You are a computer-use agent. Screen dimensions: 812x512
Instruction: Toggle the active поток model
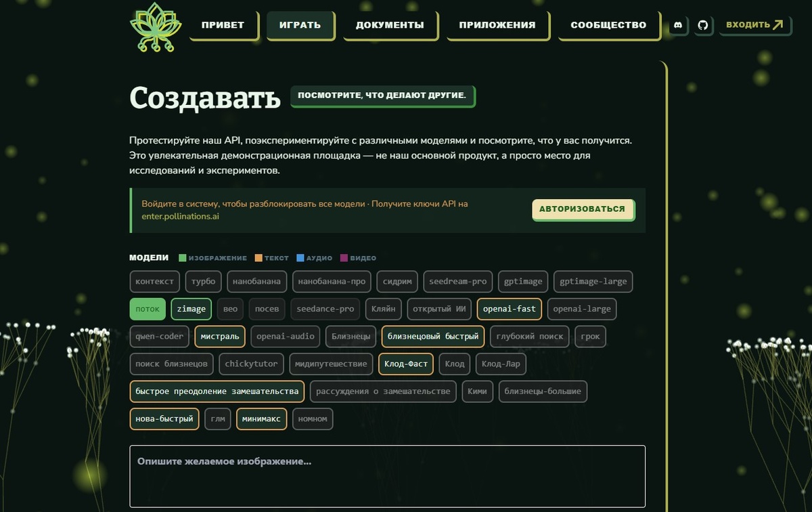coord(148,309)
